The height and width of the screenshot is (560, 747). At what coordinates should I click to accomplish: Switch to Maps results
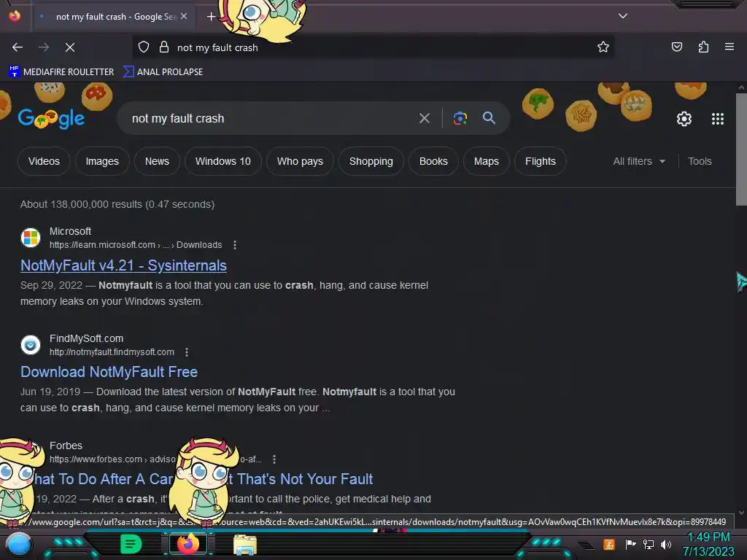pyautogui.click(x=487, y=161)
